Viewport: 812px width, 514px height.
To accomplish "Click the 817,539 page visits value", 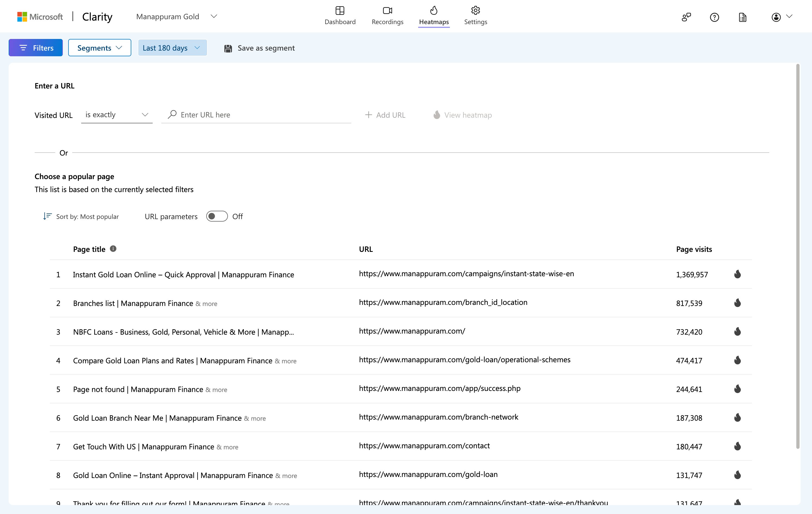I will pyautogui.click(x=689, y=303).
